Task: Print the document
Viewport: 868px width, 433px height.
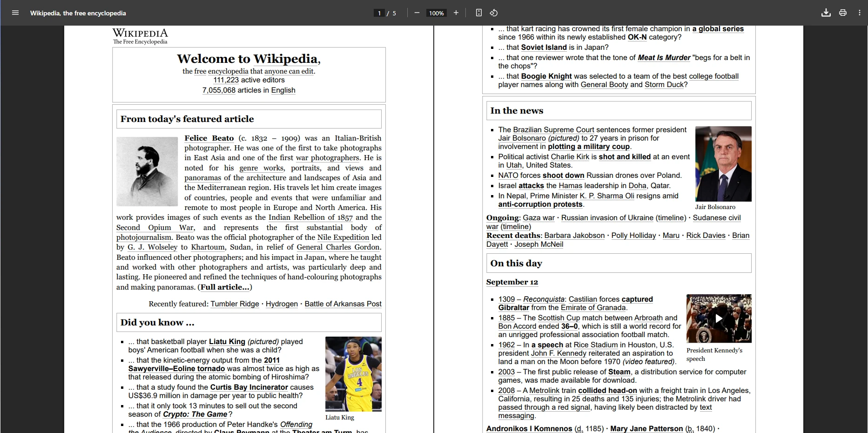Action: pos(843,13)
